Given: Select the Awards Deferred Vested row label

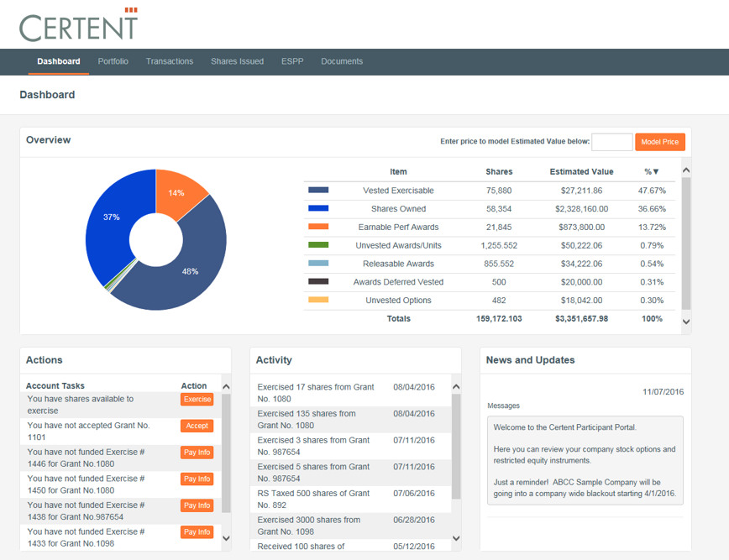Looking at the screenshot, I should point(398,282).
